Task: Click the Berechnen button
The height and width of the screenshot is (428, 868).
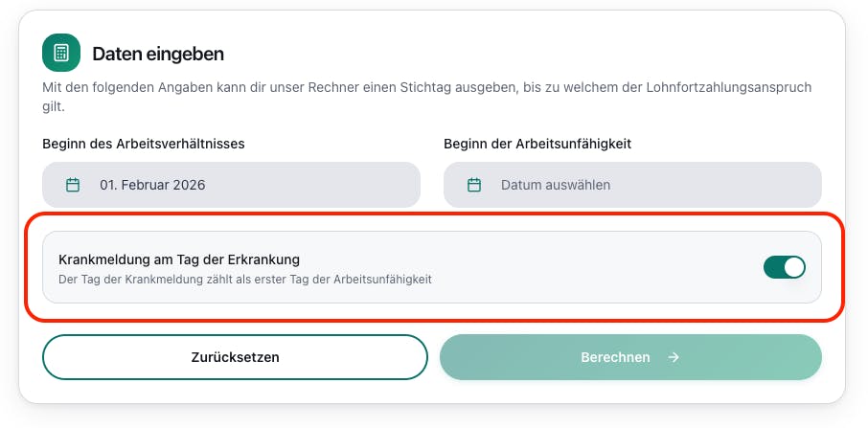Action: (x=630, y=357)
